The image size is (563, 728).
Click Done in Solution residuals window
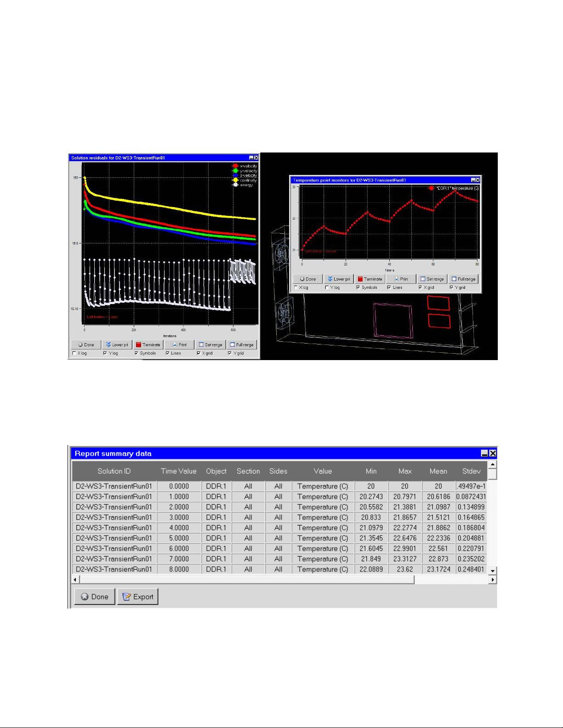[86, 344]
